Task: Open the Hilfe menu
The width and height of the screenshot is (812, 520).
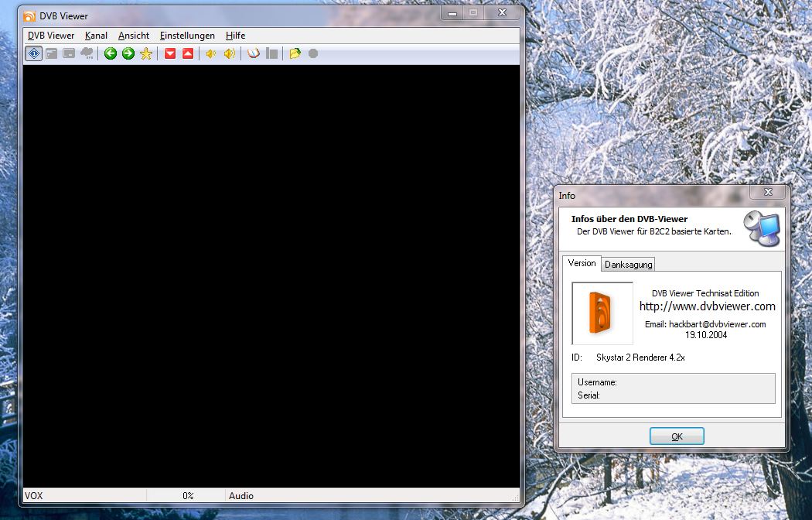Action: (235, 36)
